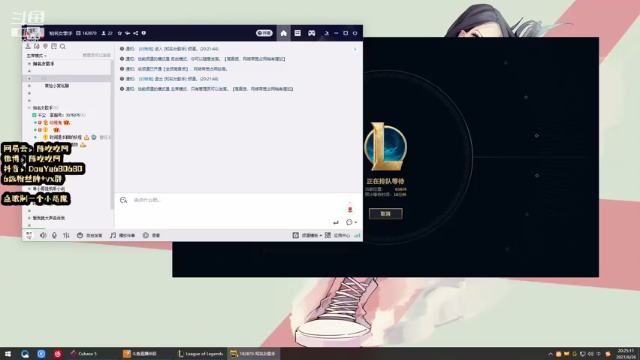Click the font style icon beside the message box
Viewport: 640px width, 360px height.
pos(123,200)
